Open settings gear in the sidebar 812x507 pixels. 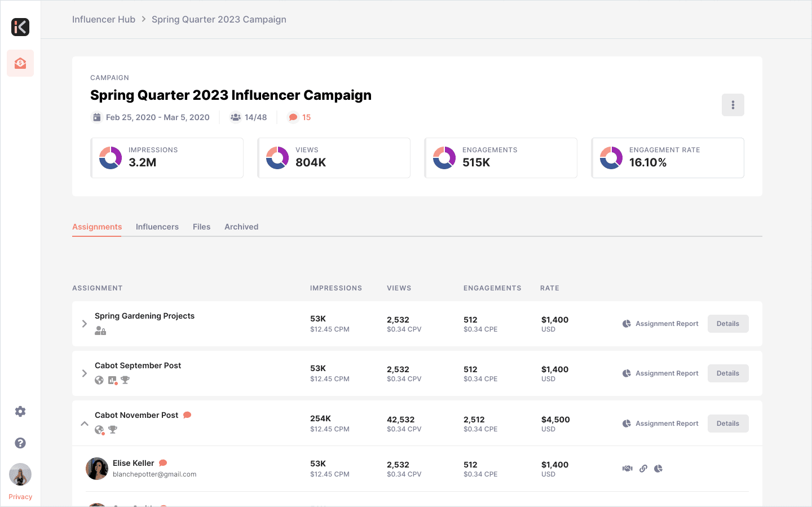[20, 412]
